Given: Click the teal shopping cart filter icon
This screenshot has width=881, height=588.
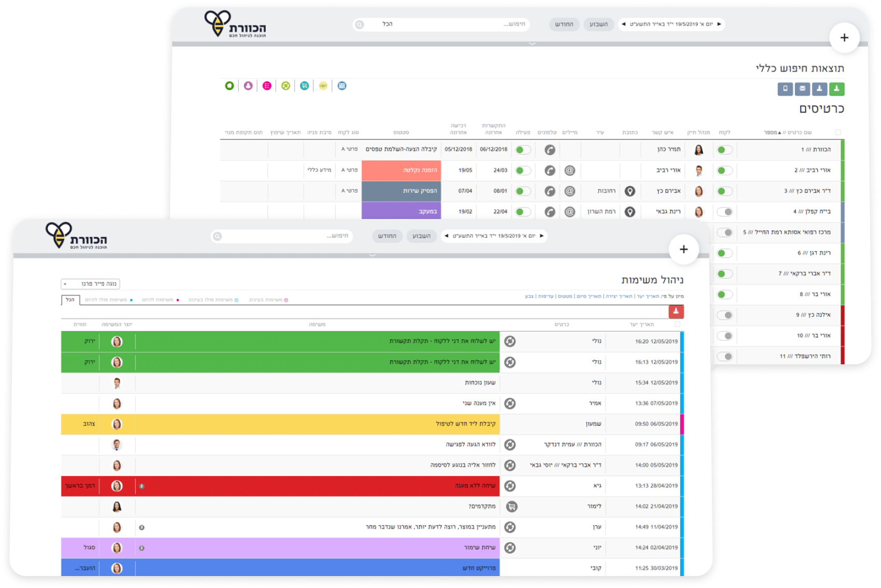Looking at the screenshot, I should tap(305, 86).
